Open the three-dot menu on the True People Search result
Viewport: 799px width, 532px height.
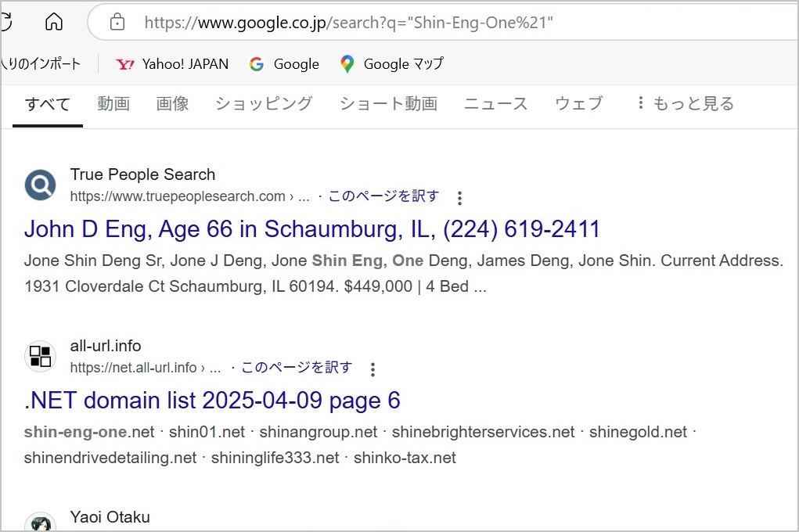pyautogui.click(x=459, y=199)
